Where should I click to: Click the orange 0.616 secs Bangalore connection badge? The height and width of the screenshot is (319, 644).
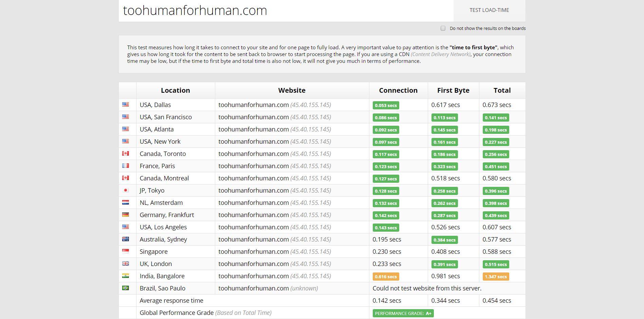pyautogui.click(x=386, y=277)
